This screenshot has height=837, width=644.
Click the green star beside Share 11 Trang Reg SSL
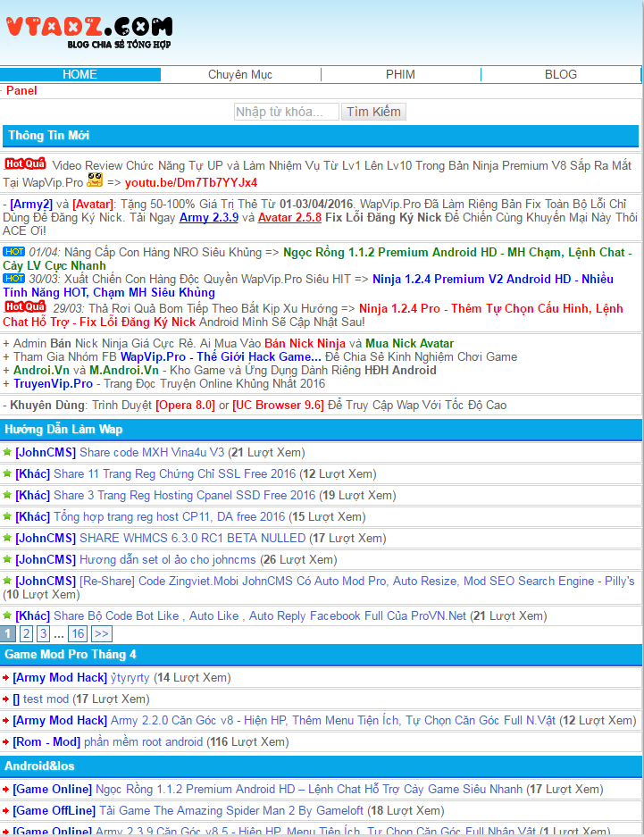[7, 473]
